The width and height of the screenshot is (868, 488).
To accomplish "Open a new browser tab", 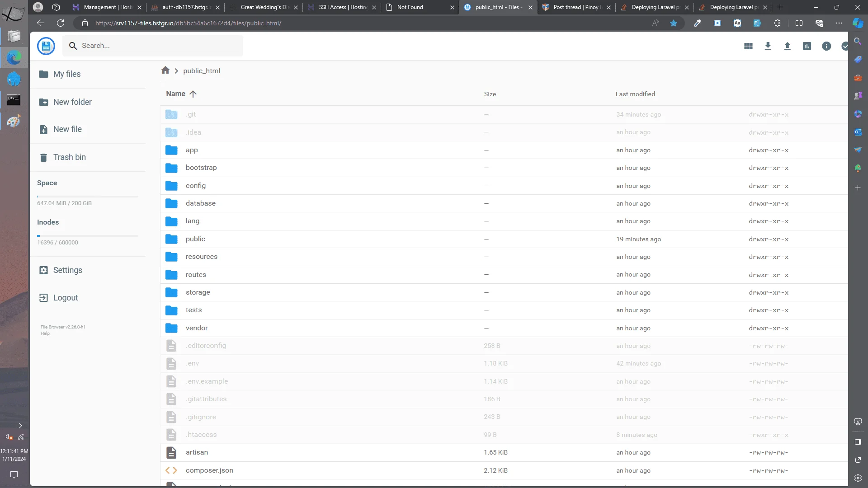I will [780, 7].
